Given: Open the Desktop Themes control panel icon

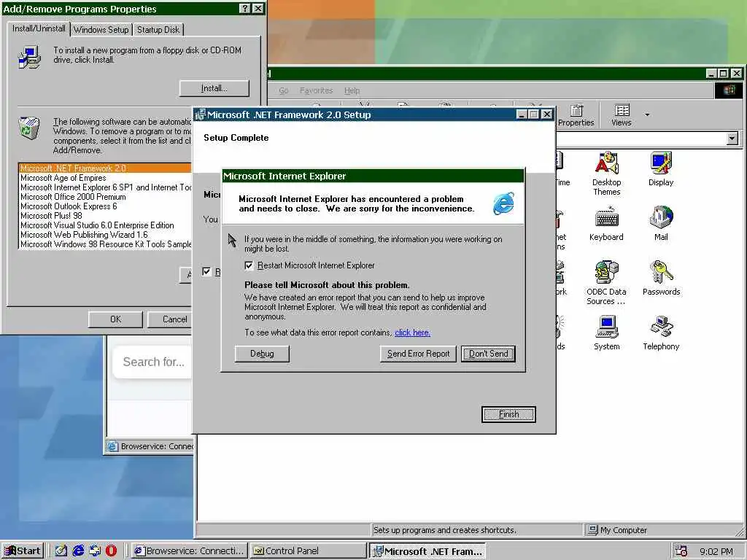Looking at the screenshot, I should click(606, 174).
